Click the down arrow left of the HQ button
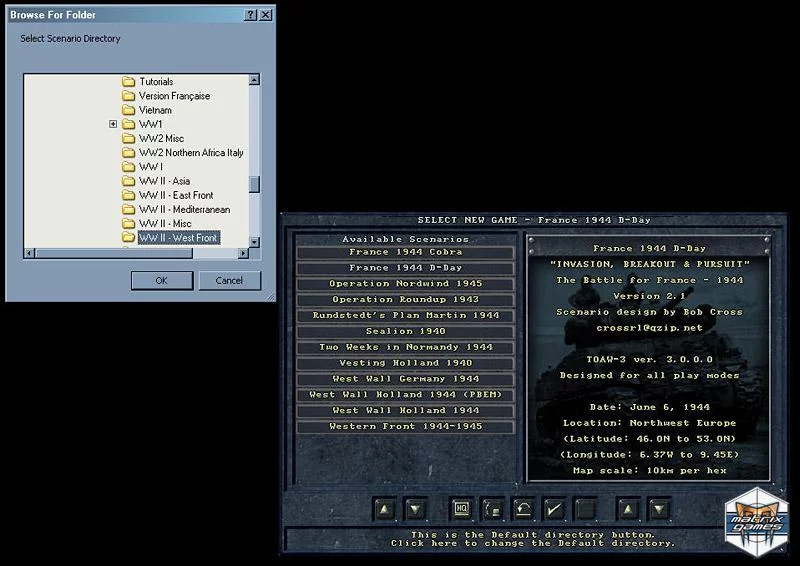Image resolution: width=800 pixels, height=566 pixels. point(415,509)
